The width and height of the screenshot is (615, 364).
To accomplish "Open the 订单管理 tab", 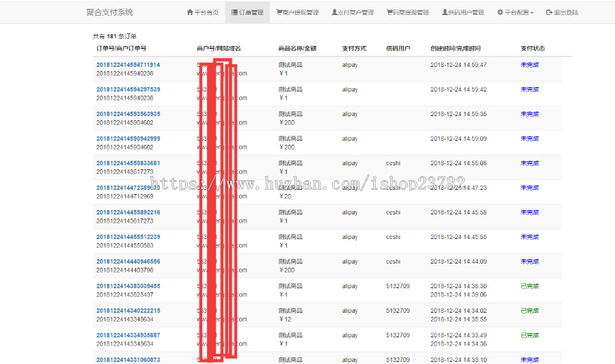I will (247, 12).
